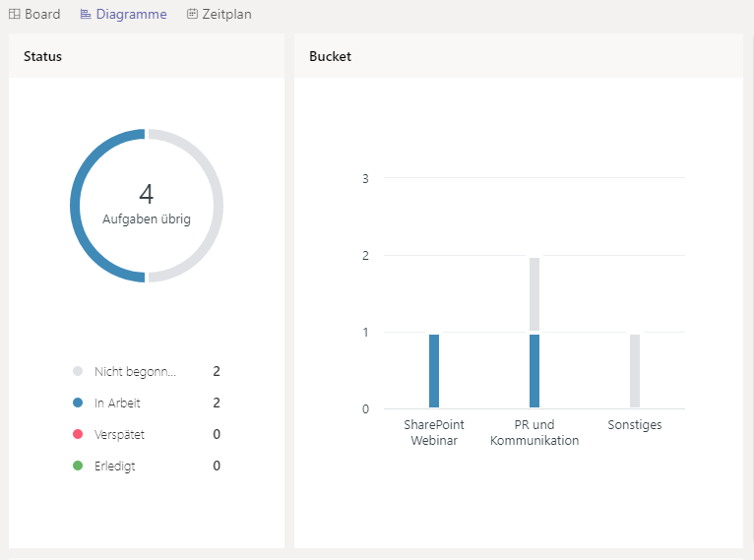This screenshot has width=754, height=560.
Task: Click the 'PR und Kommunikation' axis label
Action: (534, 432)
